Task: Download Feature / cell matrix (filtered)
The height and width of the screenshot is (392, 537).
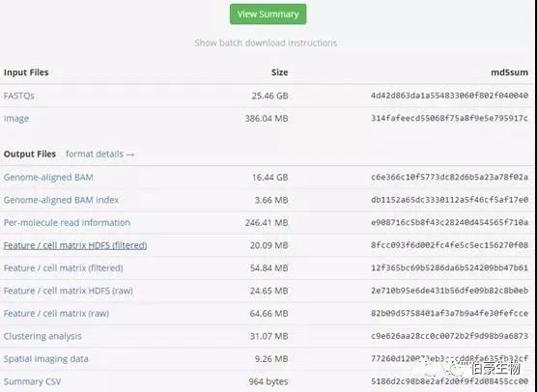Action: point(64,268)
